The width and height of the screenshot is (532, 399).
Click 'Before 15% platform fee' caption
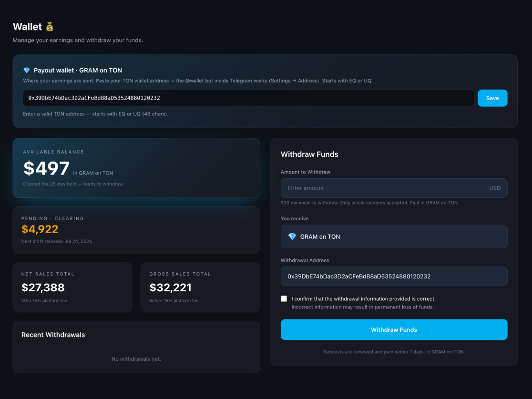coord(174,301)
